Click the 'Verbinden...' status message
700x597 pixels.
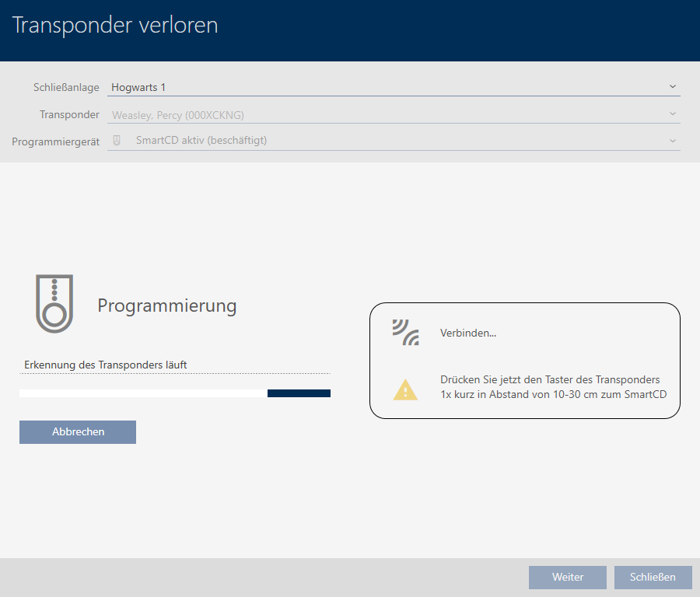(x=468, y=333)
